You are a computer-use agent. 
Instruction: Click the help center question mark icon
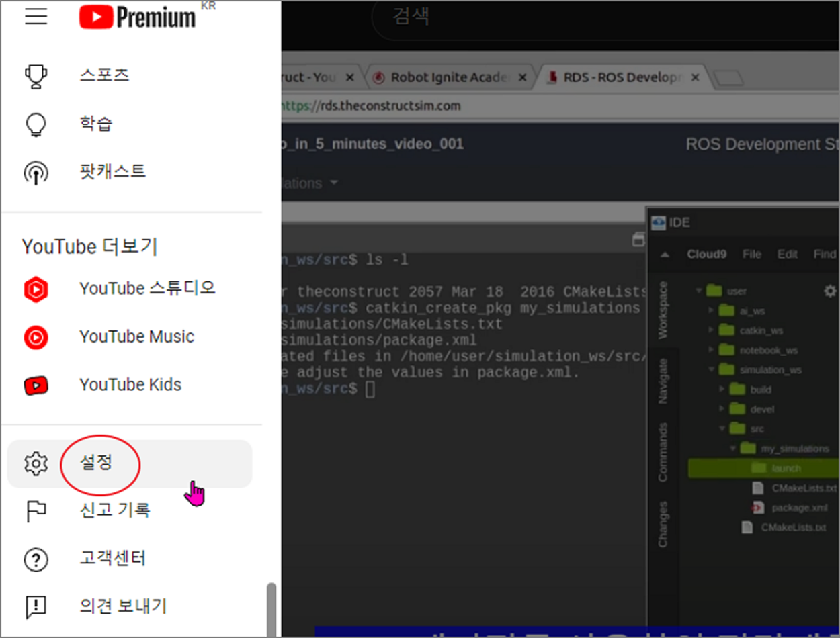36,559
